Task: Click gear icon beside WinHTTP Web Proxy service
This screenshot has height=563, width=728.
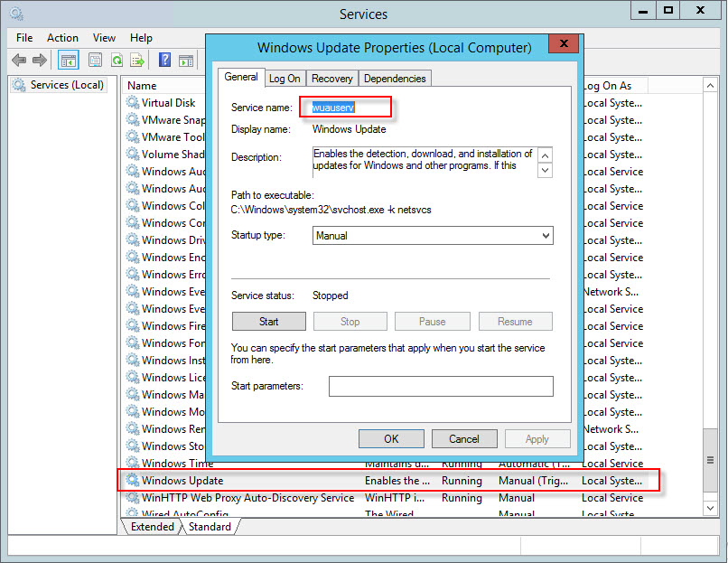Action: (133, 498)
